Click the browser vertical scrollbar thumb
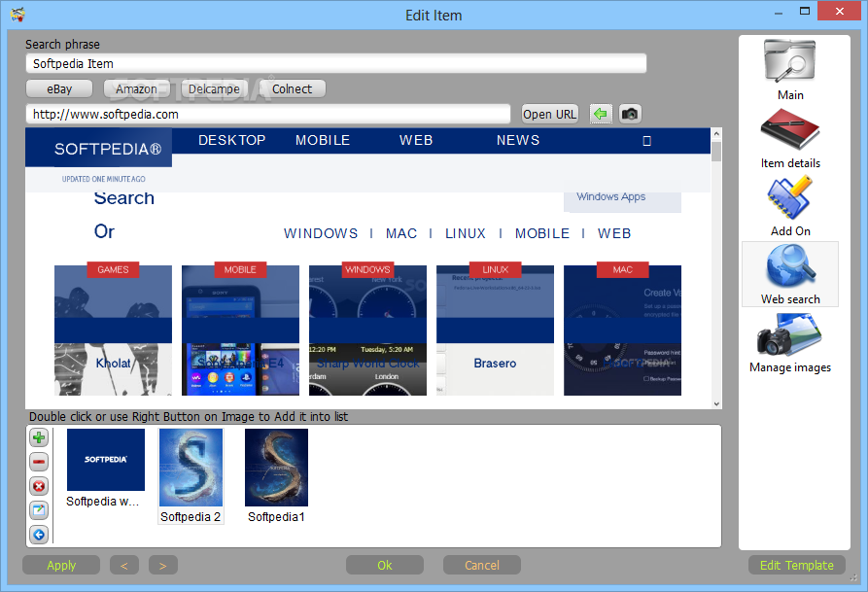 click(x=716, y=152)
